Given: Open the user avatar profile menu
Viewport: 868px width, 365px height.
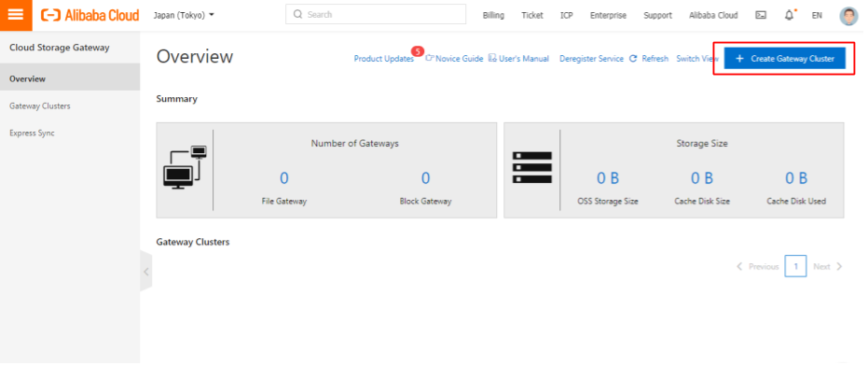Looking at the screenshot, I should [848, 16].
